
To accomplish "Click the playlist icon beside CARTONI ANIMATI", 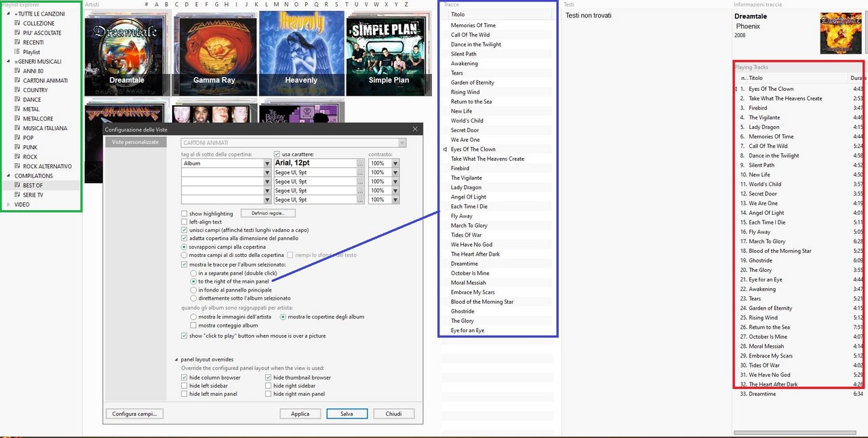I will point(17,80).
